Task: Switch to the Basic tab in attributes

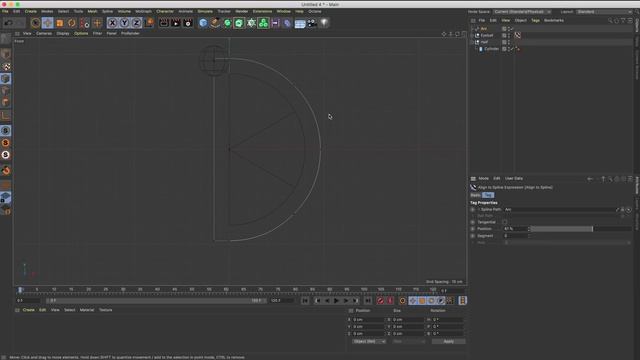Action: pyautogui.click(x=476, y=195)
